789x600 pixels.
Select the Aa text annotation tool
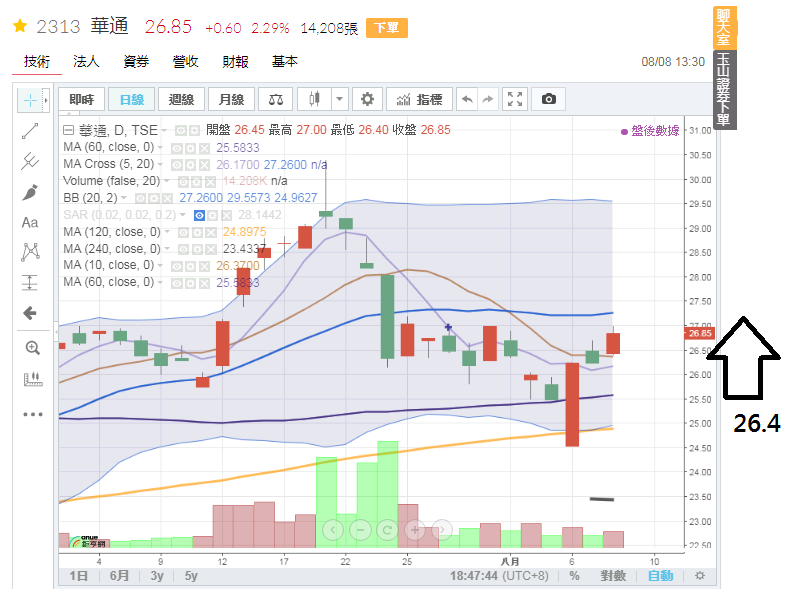coord(30,222)
